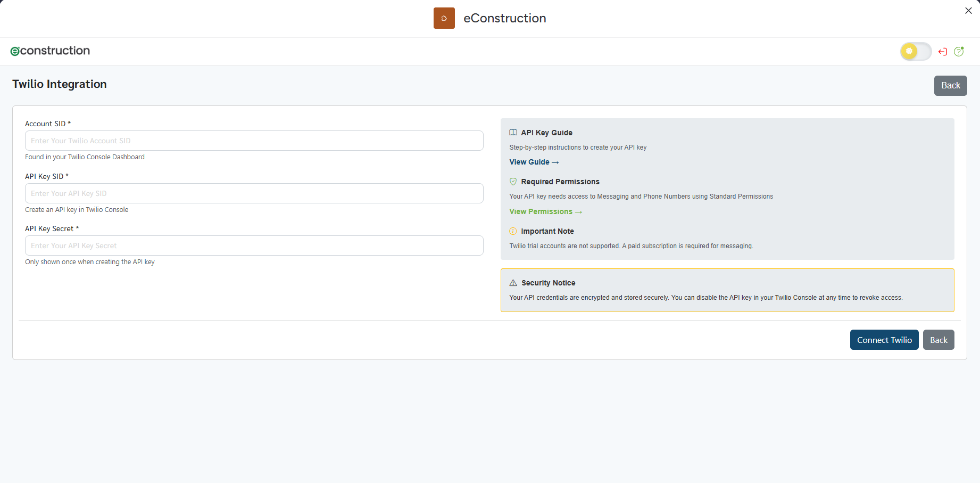Click the API Key Guide book icon
This screenshot has height=483, width=980.
tap(513, 133)
